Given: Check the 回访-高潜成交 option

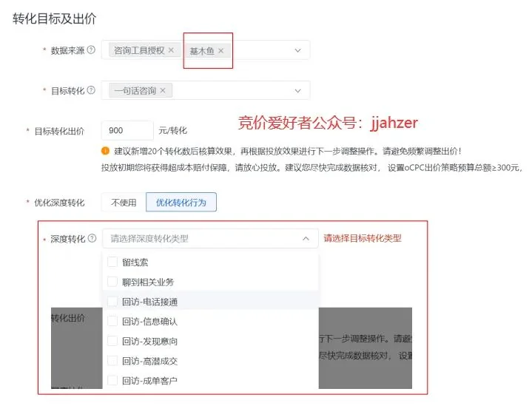Looking at the screenshot, I should click(x=112, y=361).
